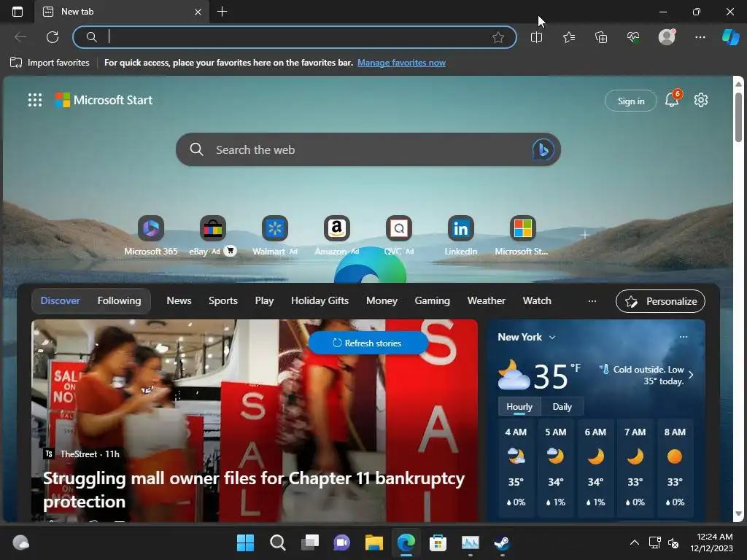Viewport: 747px width, 560px height.
Task: Switch weather to Hourly view
Action: (519, 407)
